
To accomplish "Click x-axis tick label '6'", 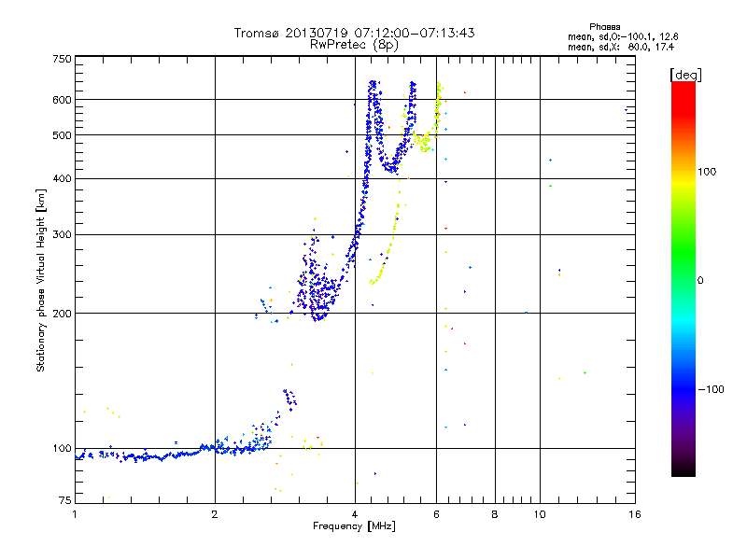I will click(x=436, y=514).
